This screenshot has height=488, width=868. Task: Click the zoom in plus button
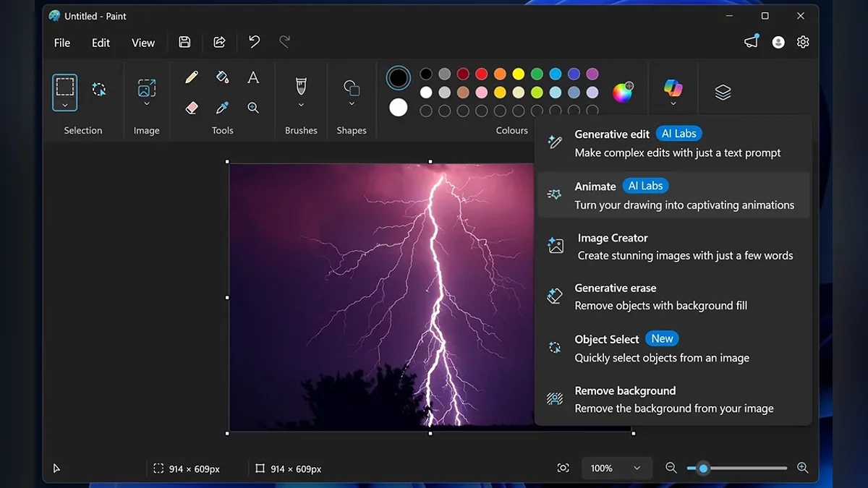click(802, 468)
